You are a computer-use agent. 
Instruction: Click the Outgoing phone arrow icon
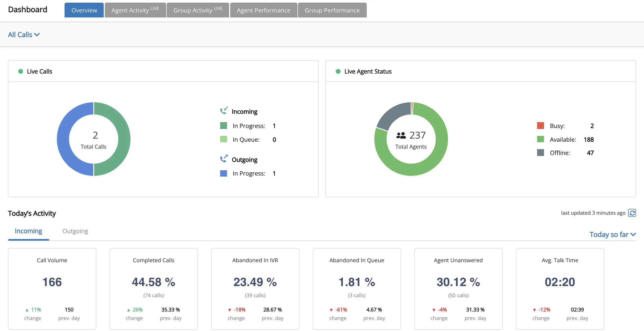coord(224,159)
